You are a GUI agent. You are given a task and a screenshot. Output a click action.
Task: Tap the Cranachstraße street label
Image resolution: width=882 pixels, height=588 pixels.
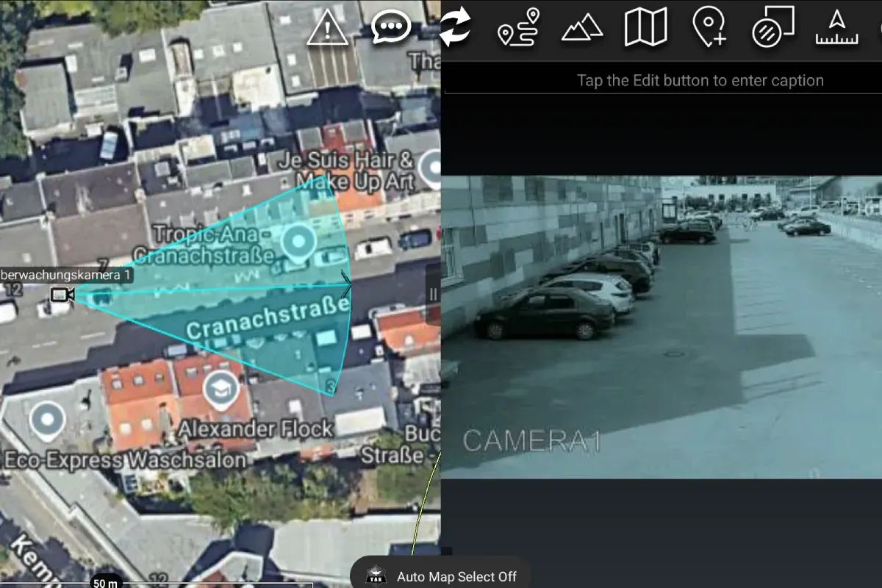coord(268,317)
